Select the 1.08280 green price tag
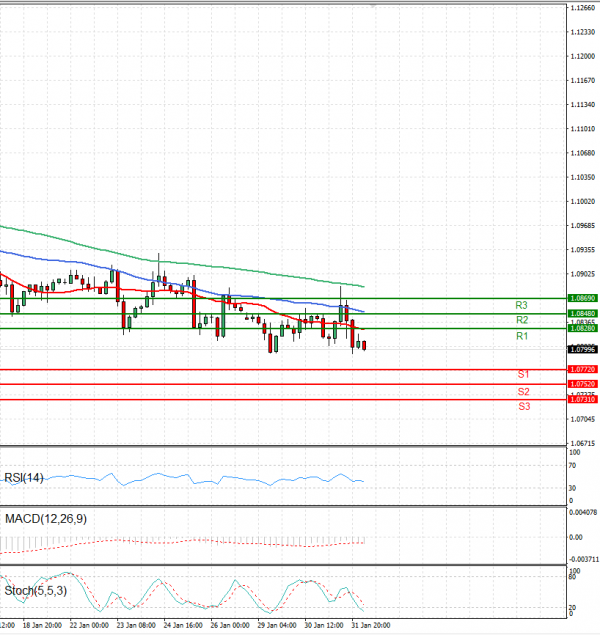This screenshot has width=600, height=635. point(583,328)
